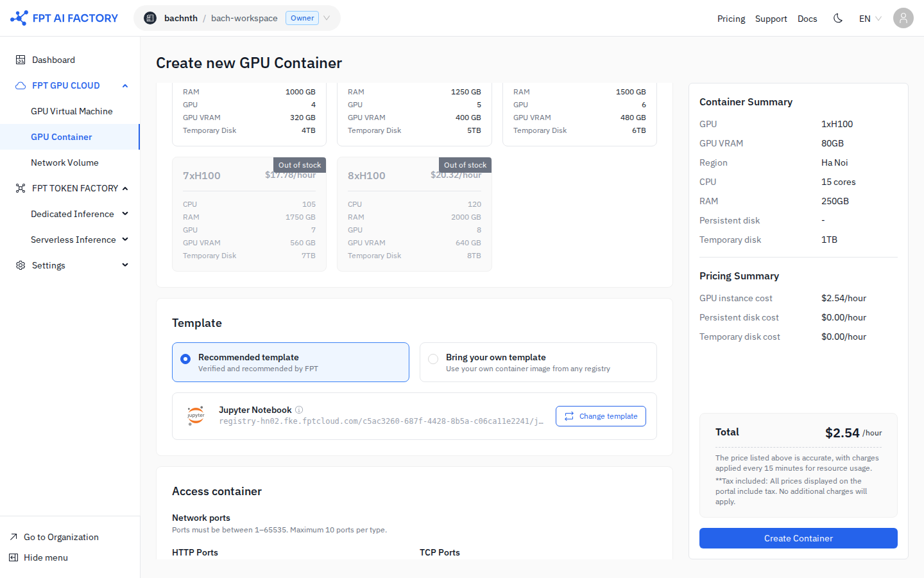The image size is (924, 578).
Task: Click the Create new GPU Container heading
Action: click(x=249, y=63)
